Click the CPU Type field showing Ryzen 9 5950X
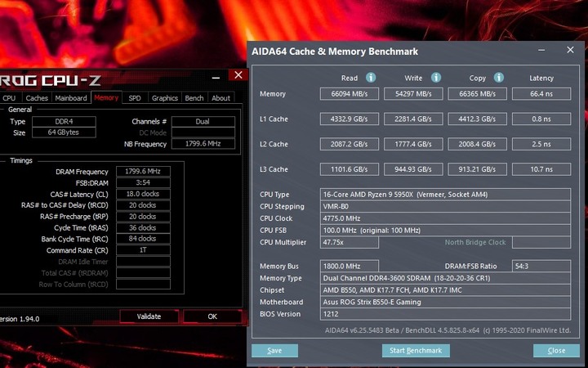Viewport: 588px width, 368px height. (446, 195)
